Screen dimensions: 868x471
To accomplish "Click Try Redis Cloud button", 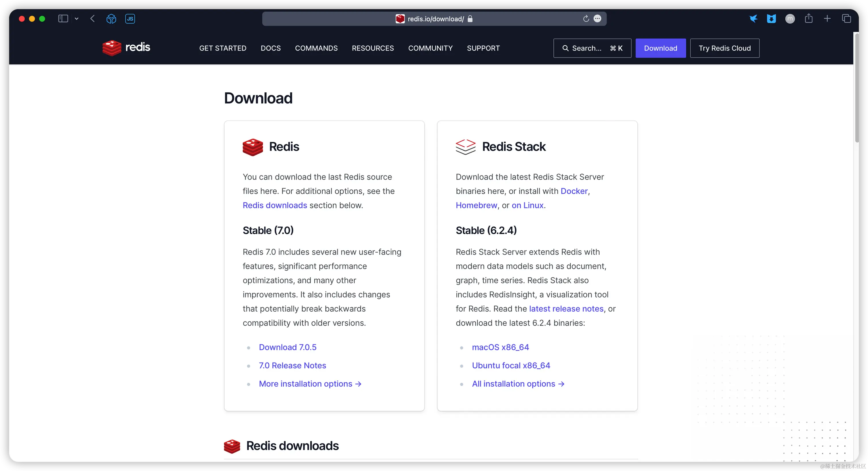I will 724,48.
